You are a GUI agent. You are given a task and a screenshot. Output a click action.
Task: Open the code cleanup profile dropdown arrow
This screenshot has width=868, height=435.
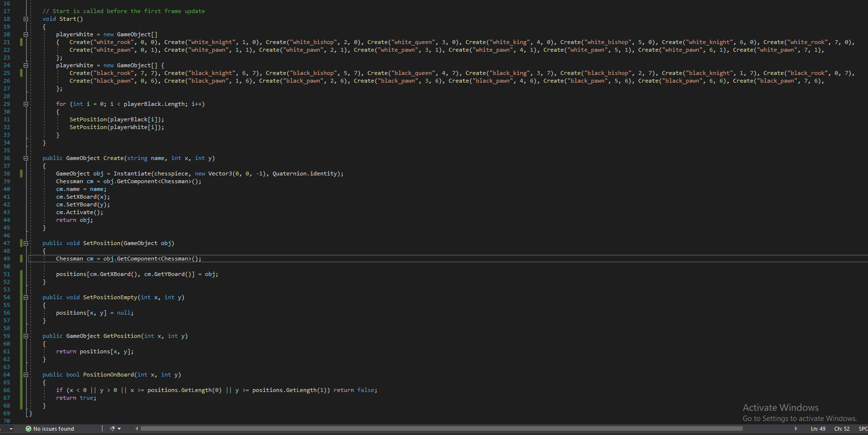point(119,429)
